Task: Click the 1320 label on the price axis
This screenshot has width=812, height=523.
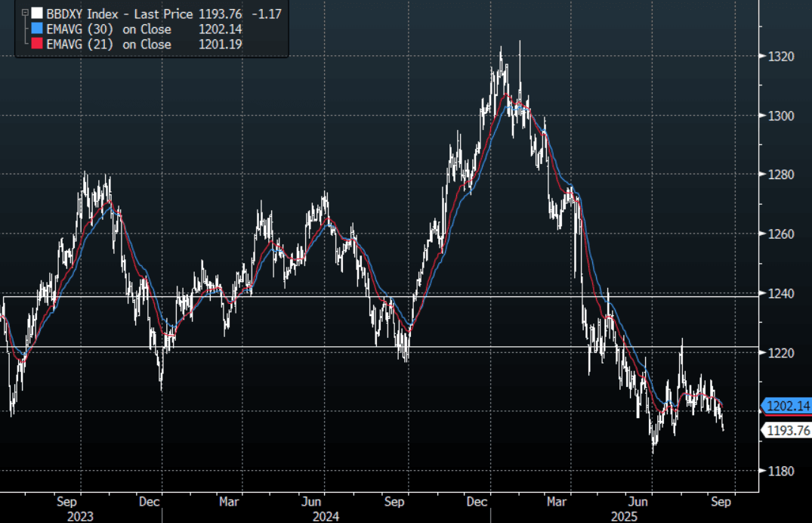Action: tap(781, 57)
